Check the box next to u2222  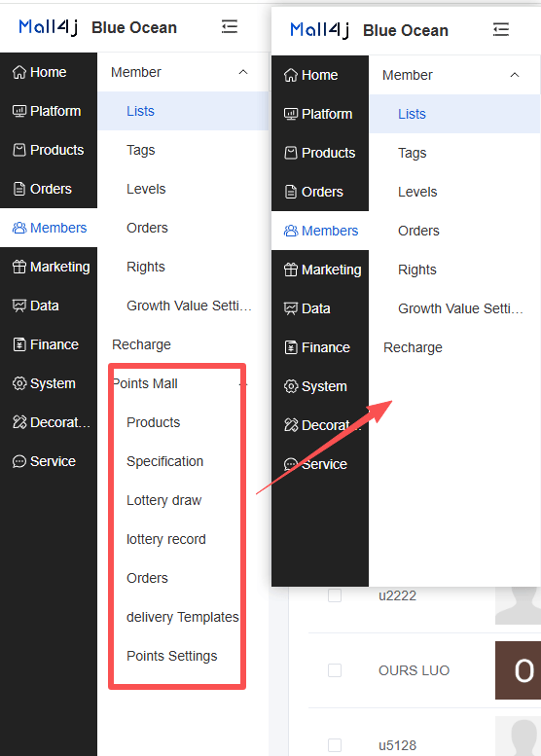pos(335,595)
